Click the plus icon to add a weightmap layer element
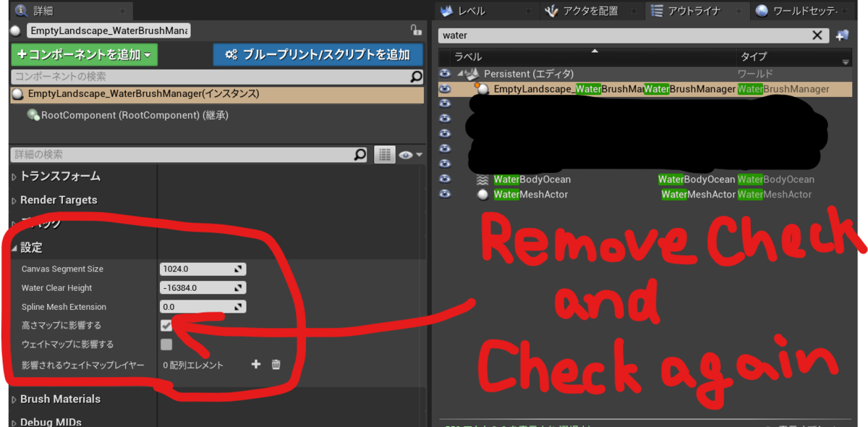Screen dimensions: 868x427 255,365
